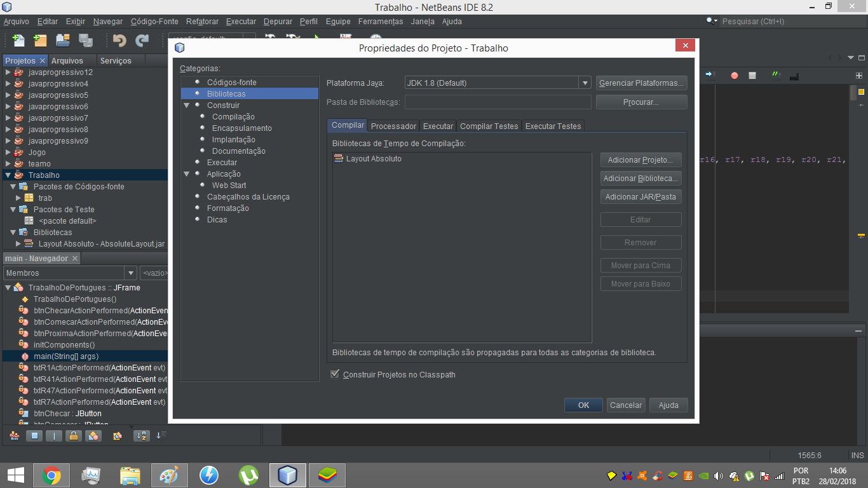Toggle Construir Projetos no Classpath checkbox

point(335,374)
